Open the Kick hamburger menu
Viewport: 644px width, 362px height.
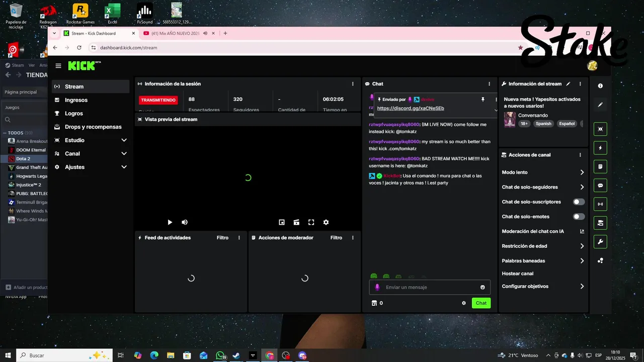tap(58, 66)
